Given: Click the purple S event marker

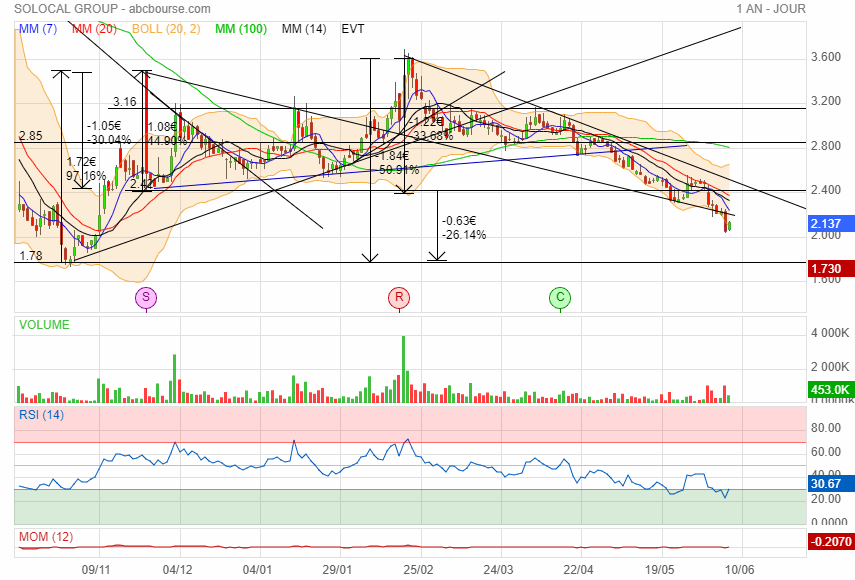Looking at the screenshot, I should [146, 298].
